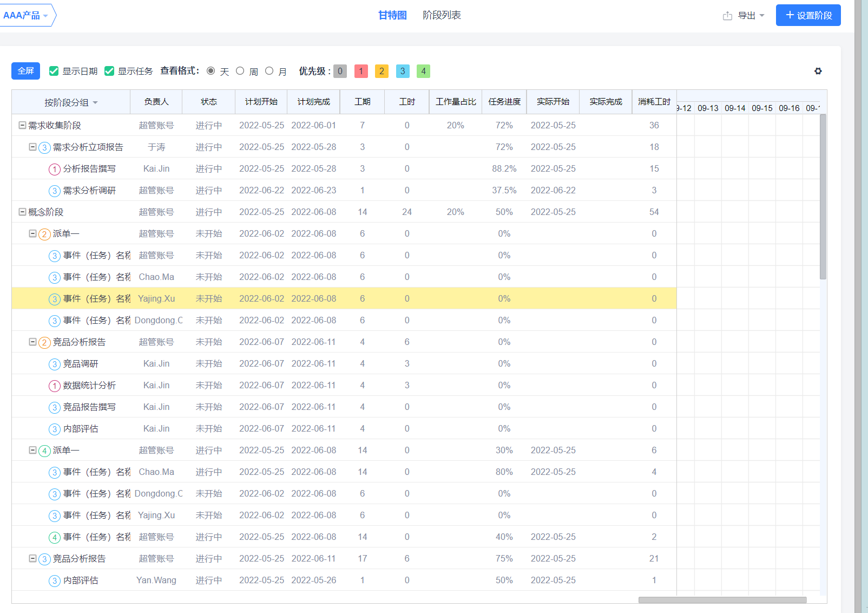868x613 pixels.
Task: Uncheck the 显示日期 checkbox
Action: (x=54, y=71)
